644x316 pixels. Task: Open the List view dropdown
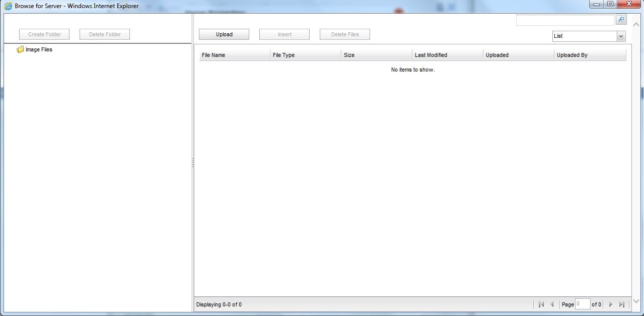[621, 36]
